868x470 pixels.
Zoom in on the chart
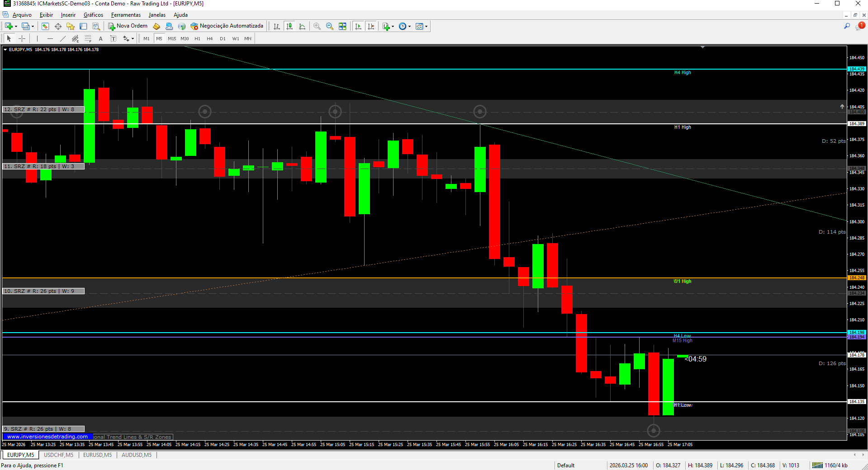point(317,26)
